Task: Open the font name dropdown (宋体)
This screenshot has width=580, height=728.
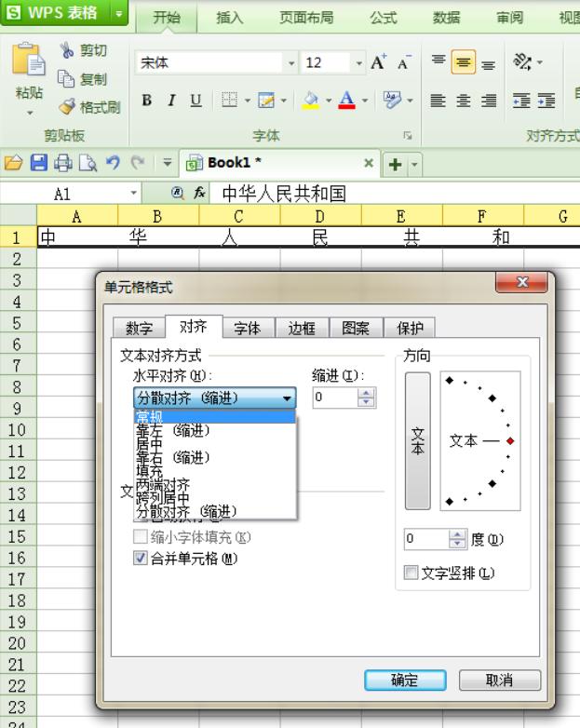Action: pos(291,62)
